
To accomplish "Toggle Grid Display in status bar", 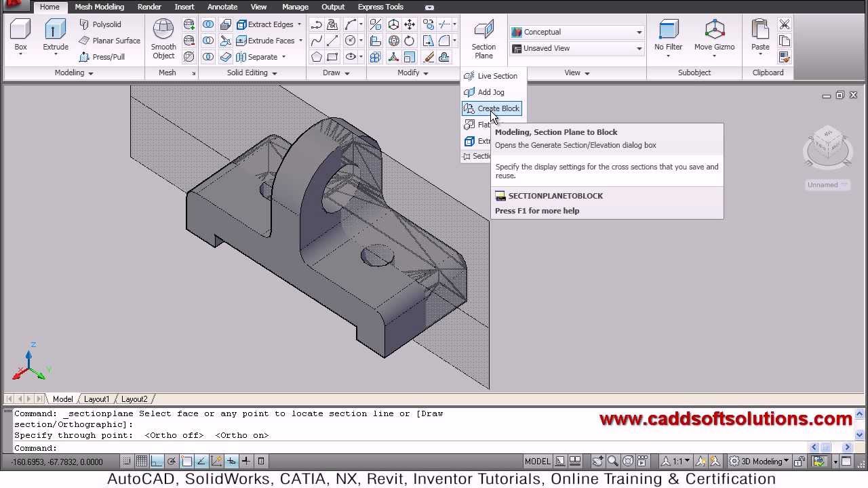I will (142, 462).
